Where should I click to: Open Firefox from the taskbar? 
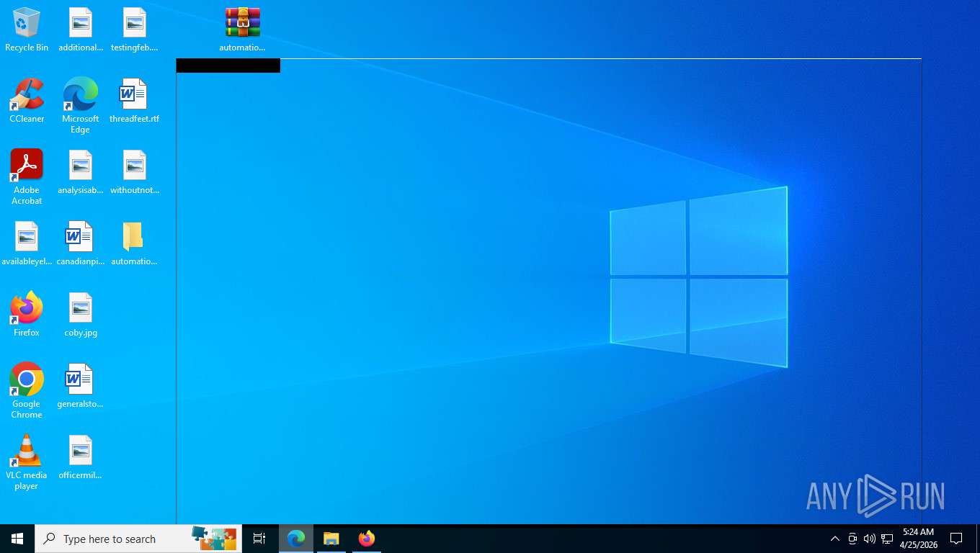pos(367,539)
